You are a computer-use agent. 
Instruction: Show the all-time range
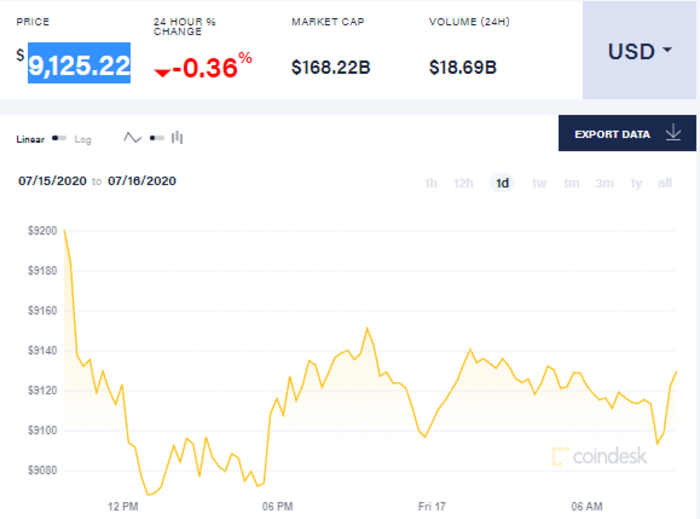(x=664, y=183)
